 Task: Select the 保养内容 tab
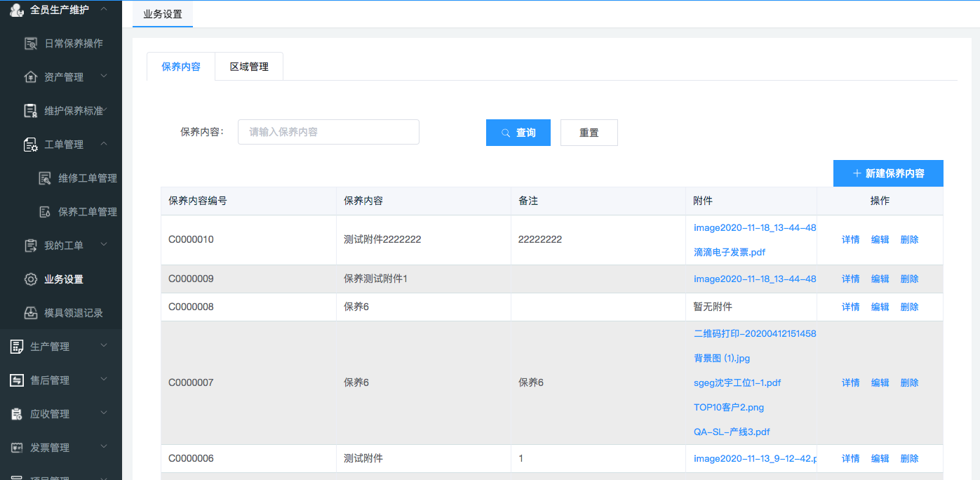181,67
